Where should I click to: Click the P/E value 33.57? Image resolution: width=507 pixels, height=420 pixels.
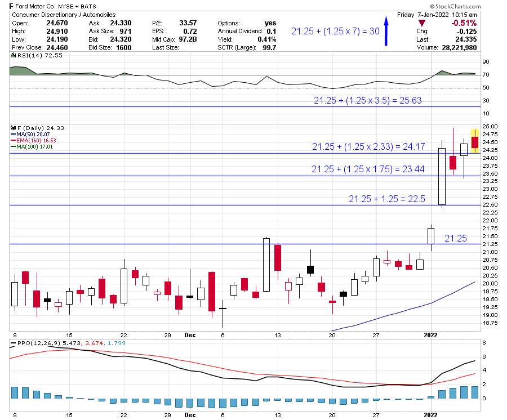coord(188,23)
